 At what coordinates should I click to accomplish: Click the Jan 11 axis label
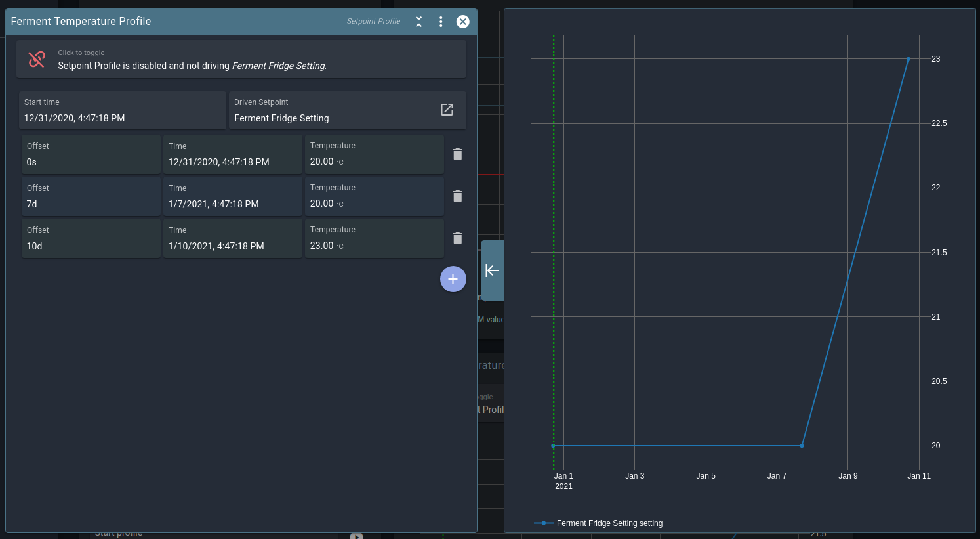919,476
